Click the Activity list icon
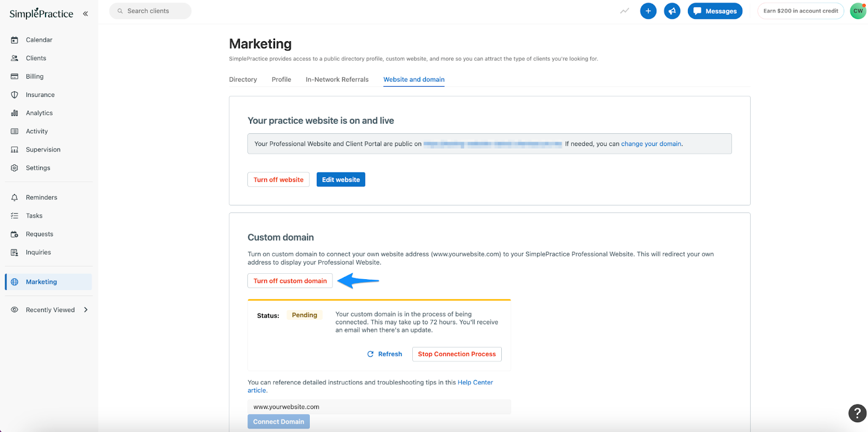The image size is (868, 432). coord(15,131)
